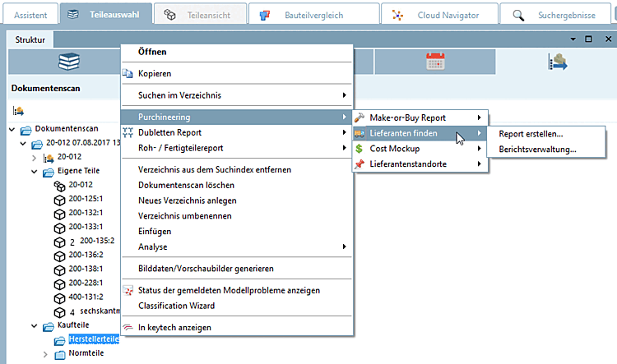The height and width of the screenshot is (364, 617).
Task: Click the export arrow icon at top right
Action: click(559, 62)
